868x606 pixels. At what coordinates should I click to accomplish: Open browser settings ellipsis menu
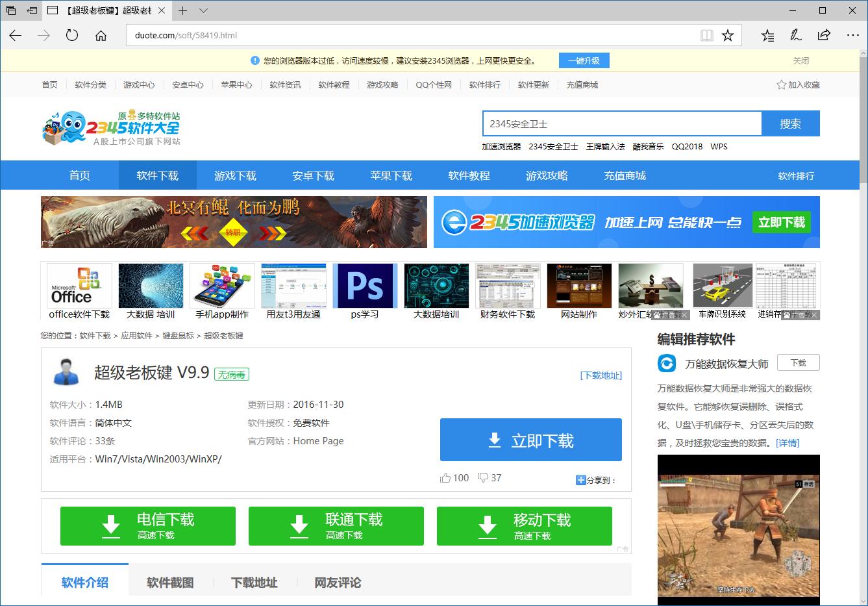(852, 36)
